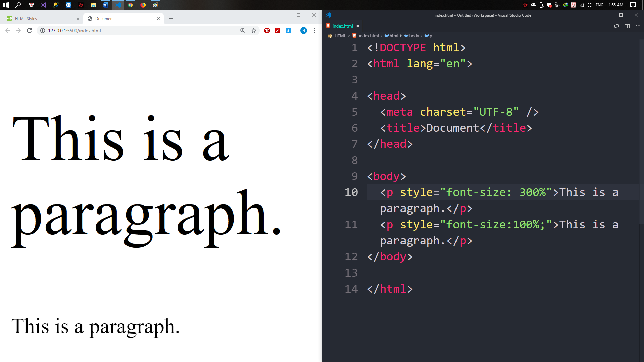Toggle the system volume icon in tray
This screenshot has width=644, height=362.
(590, 5)
